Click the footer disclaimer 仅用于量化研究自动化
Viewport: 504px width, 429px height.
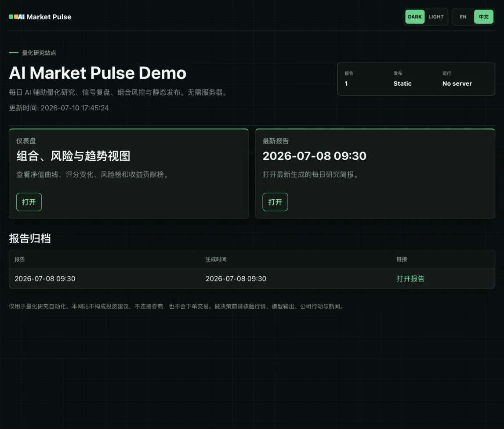coord(178,306)
